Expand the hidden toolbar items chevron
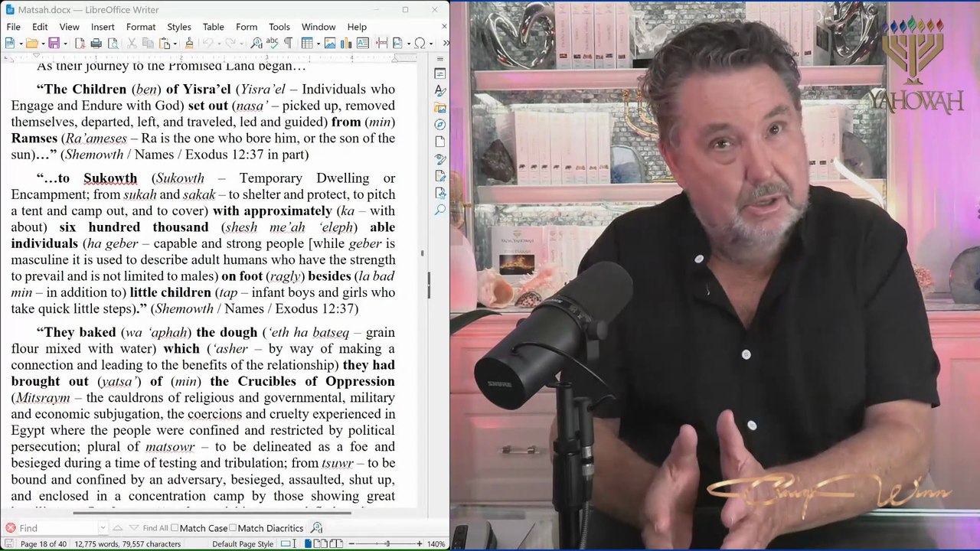The height and width of the screenshot is (551, 980). [x=446, y=44]
